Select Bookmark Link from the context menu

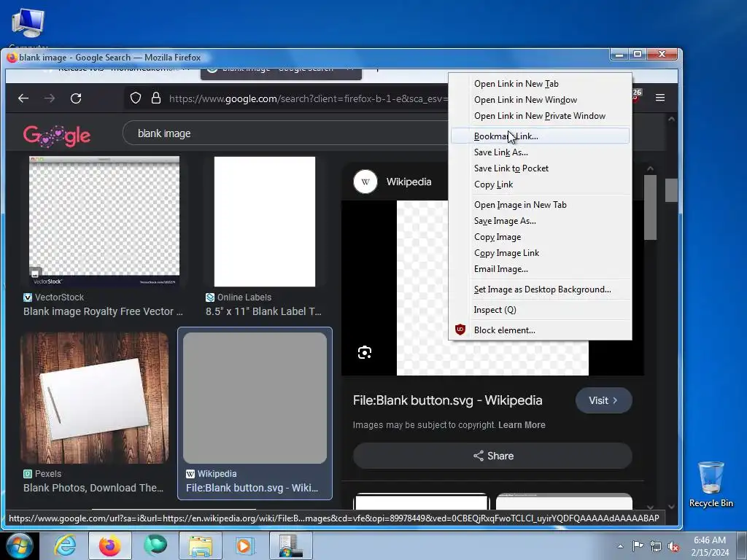tap(541, 136)
